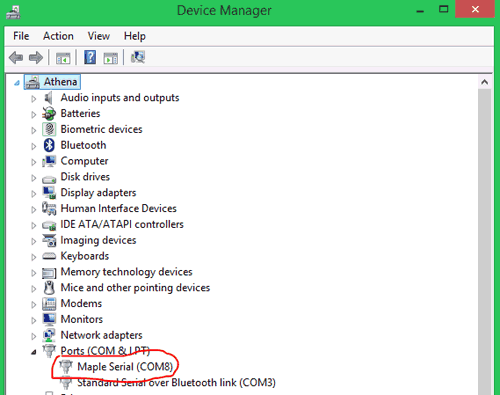Select Standard Serial over Bluetooth link (COM3)
500x395 pixels.
[x=176, y=383]
